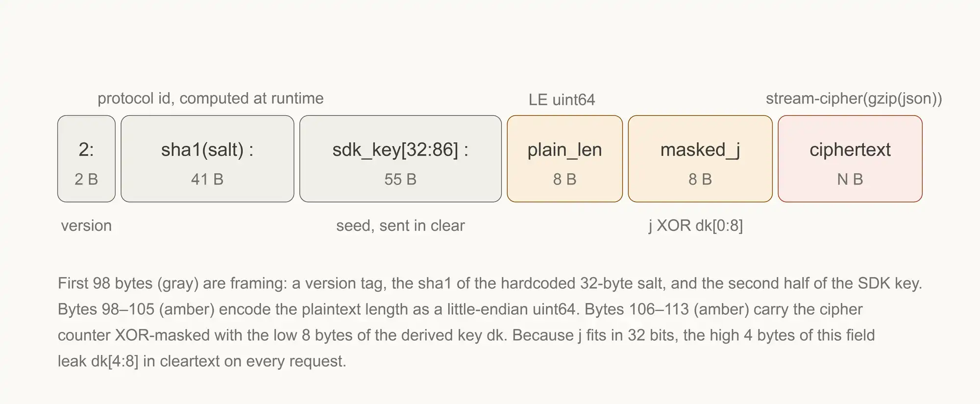Select the plain_len amber box
Screen dimensions: 980x404
[564, 159]
